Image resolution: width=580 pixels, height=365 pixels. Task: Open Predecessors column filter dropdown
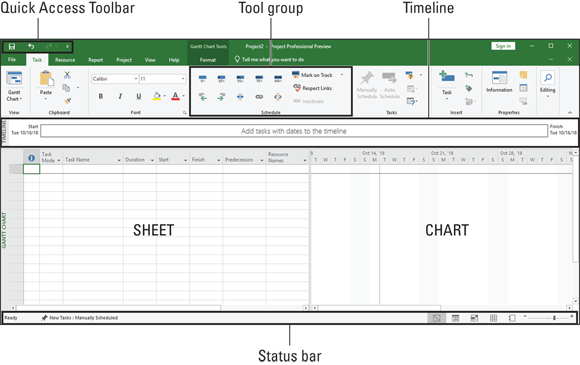262,160
